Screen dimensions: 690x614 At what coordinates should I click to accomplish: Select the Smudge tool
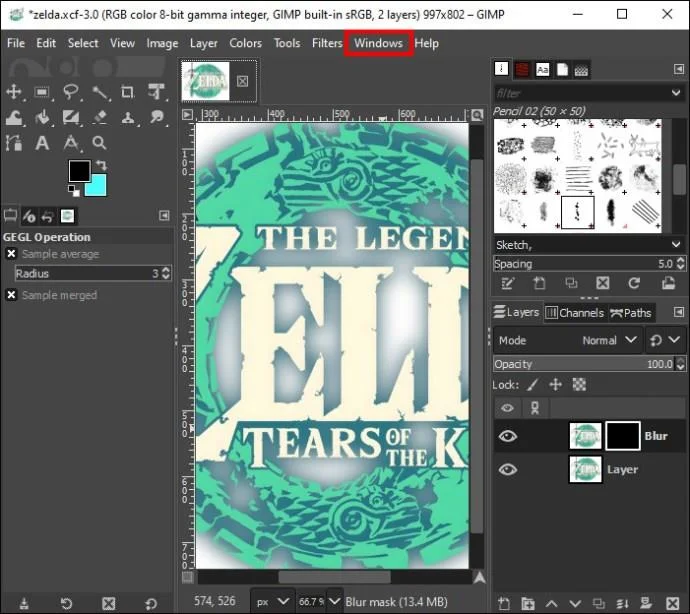(x=156, y=118)
